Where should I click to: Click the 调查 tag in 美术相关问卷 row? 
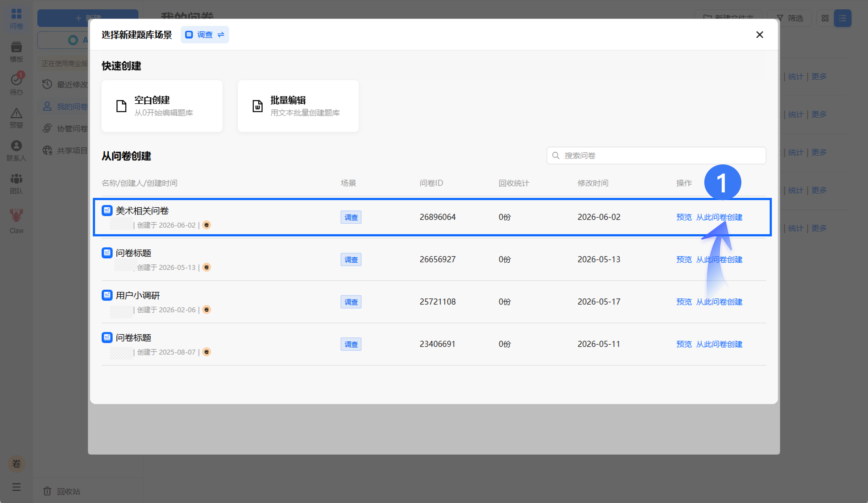click(351, 217)
